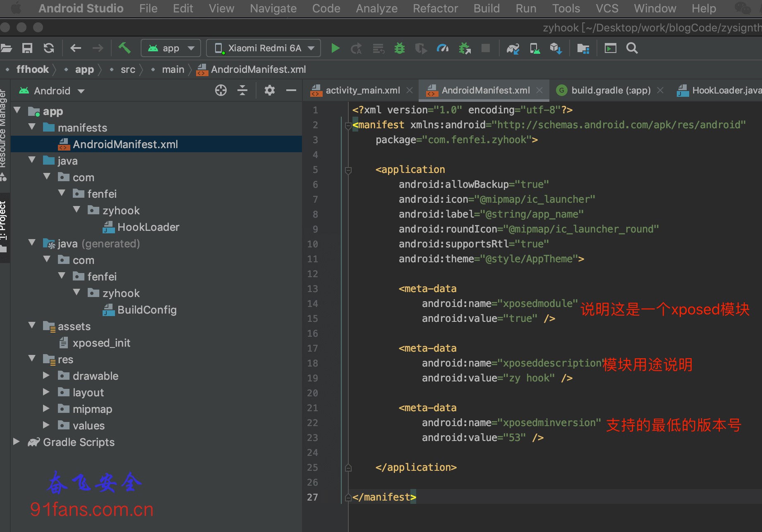This screenshot has height=532, width=762.
Task: Expand the layout folder
Action: [46, 392]
